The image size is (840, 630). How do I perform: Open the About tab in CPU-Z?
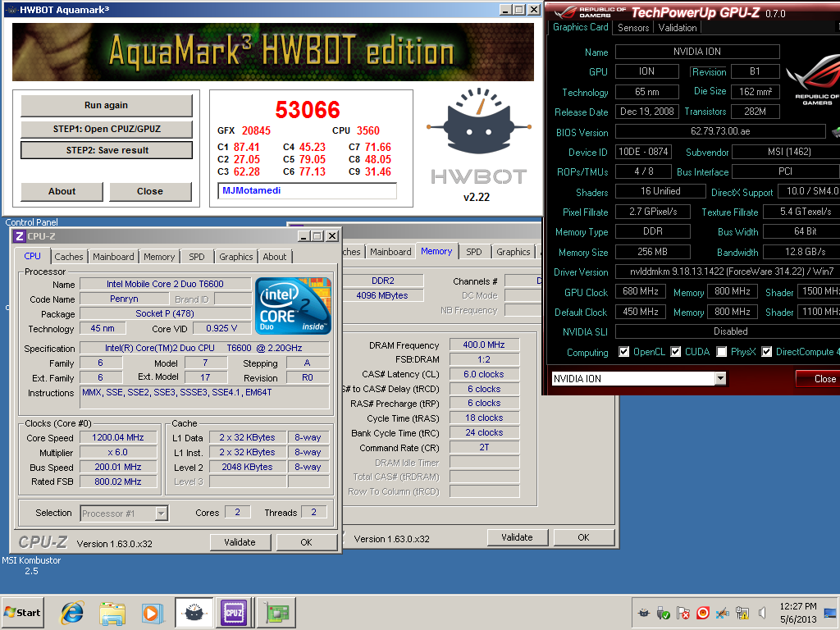point(274,257)
